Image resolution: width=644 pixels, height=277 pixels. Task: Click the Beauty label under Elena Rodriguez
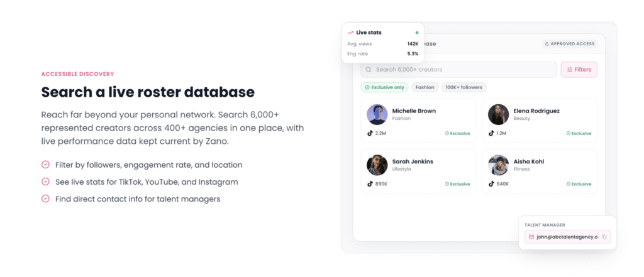pos(521,119)
